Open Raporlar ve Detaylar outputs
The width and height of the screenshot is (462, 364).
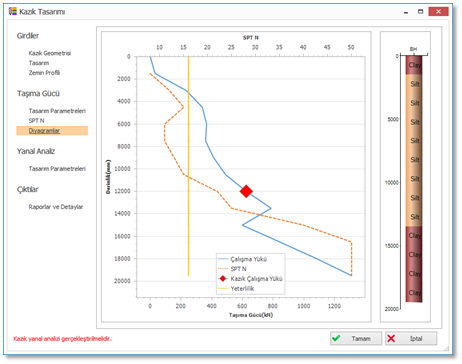tap(56, 207)
